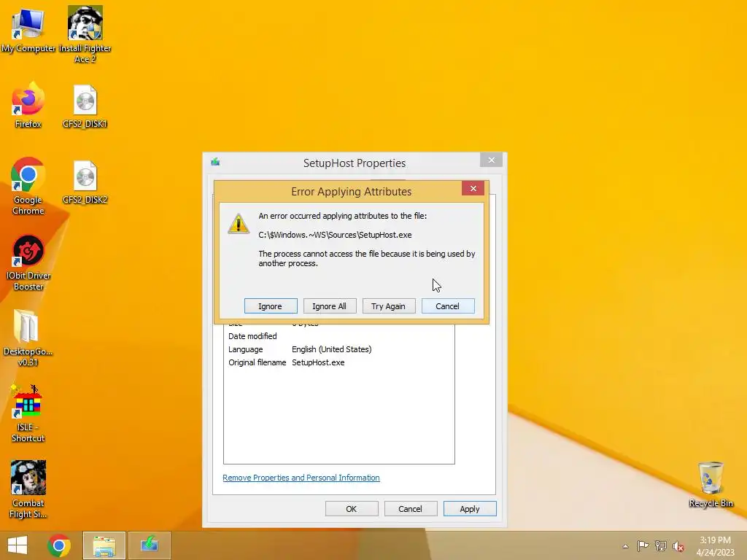Select the GFS2_DISK1 disc image file

point(85,106)
